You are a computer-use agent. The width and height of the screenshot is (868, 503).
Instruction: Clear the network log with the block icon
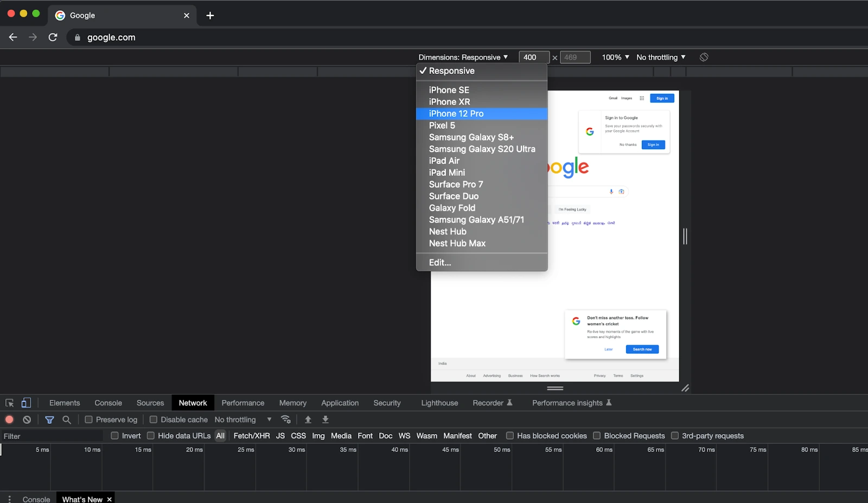coord(27,419)
